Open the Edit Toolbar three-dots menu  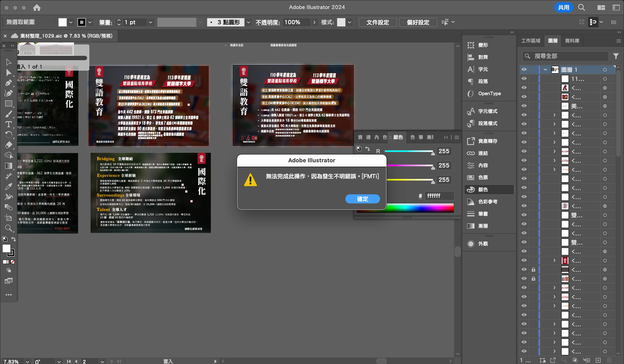tap(9, 295)
